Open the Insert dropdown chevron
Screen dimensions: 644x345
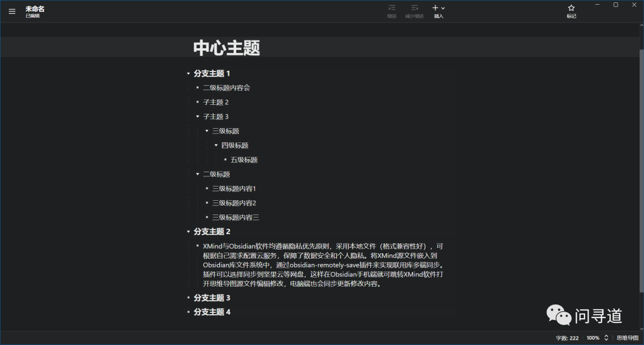click(x=442, y=8)
